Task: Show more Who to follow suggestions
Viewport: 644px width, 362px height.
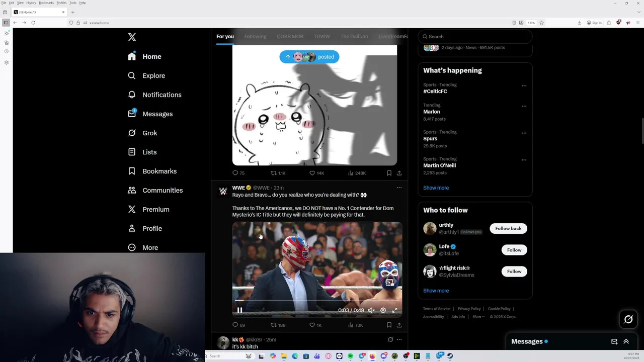Action: (x=436, y=291)
